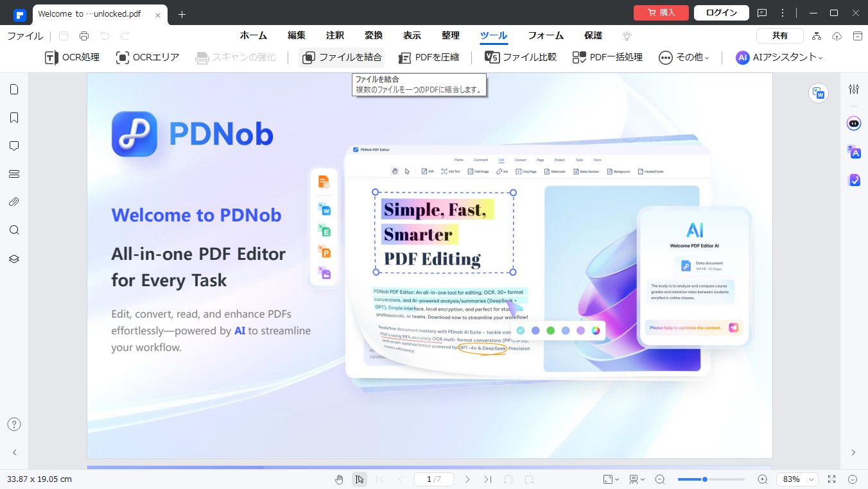The height and width of the screenshot is (489, 868).
Task: Open the AI chatbot icon in right sidebar
Action: (854, 123)
